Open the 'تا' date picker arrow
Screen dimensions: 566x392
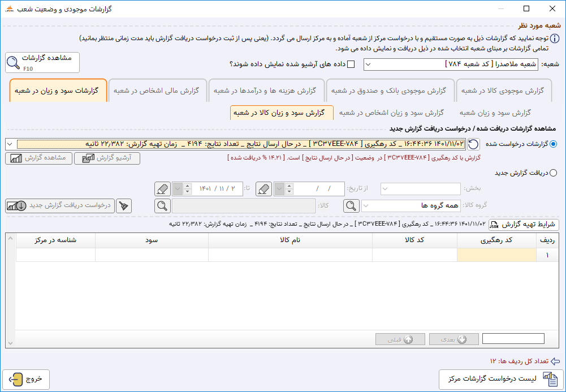[x=178, y=189]
